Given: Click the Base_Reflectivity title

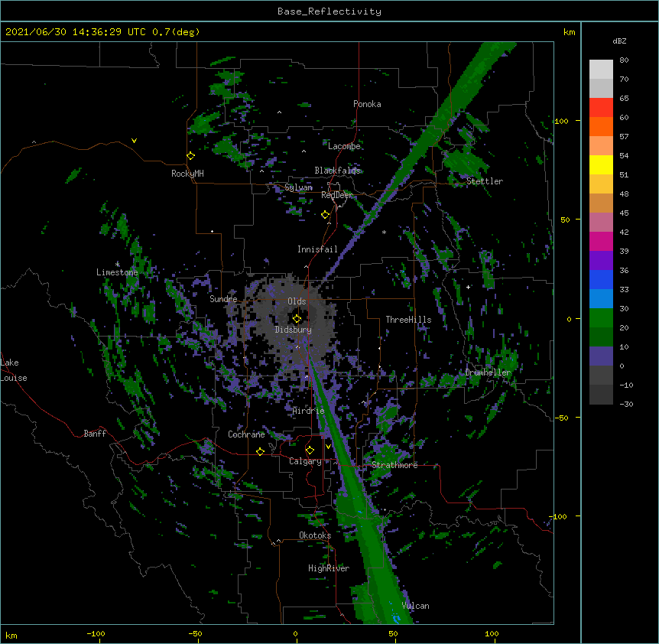Looking at the screenshot, I should (329, 11).
